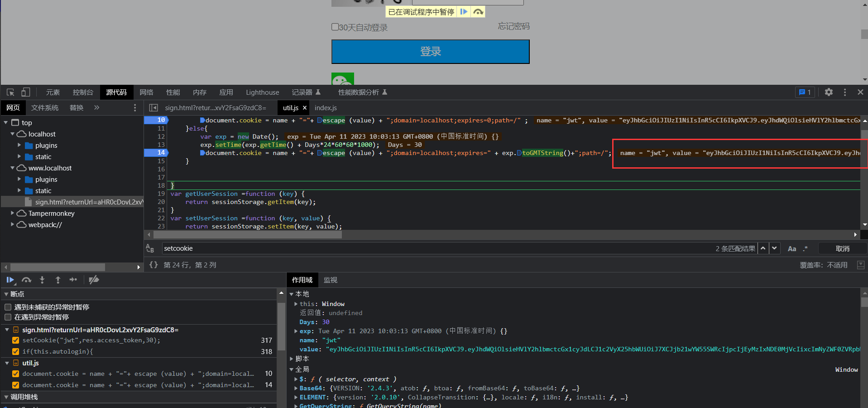
Task: Collapse the www.localhost tree node
Action: [x=13, y=168]
